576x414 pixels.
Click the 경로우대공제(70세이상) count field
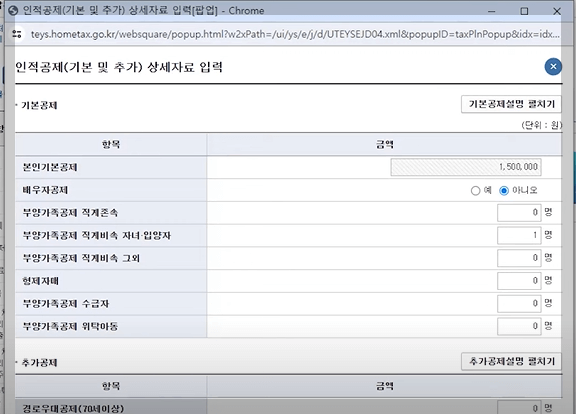[x=519, y=407]
